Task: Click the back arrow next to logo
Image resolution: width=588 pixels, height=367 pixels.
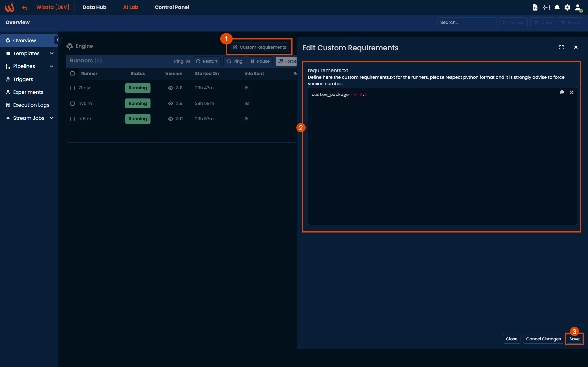Action: [25, 8]
